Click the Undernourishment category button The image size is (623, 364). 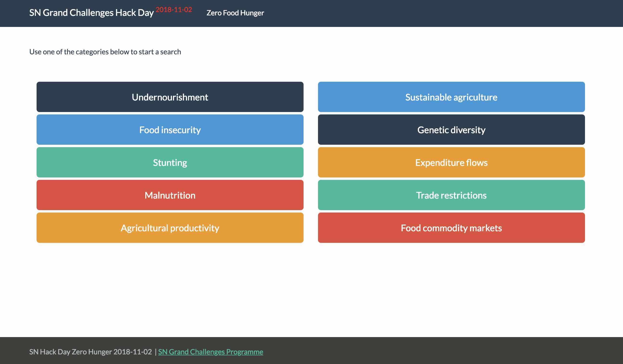click(x=170, y=97)
